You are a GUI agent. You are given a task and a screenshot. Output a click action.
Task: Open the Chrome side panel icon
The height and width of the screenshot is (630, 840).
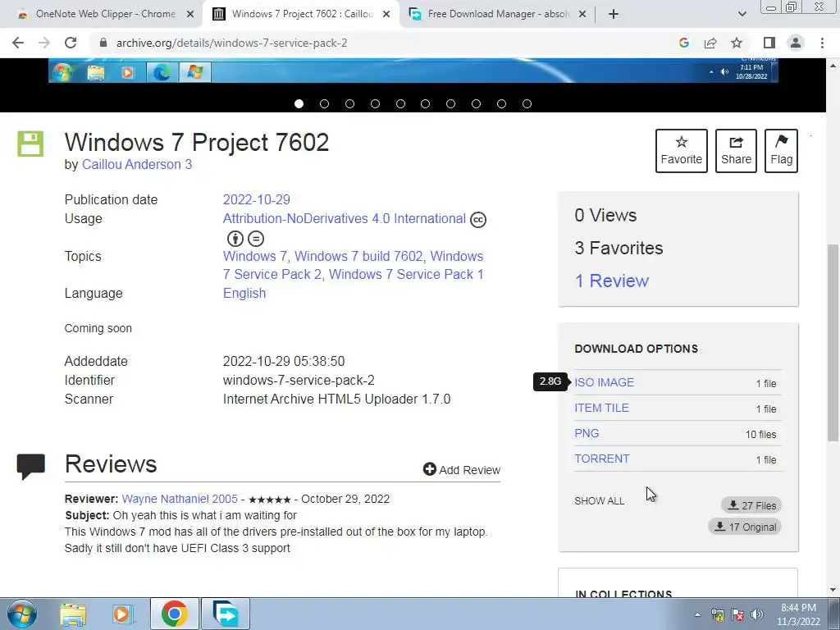coord(769,43)
